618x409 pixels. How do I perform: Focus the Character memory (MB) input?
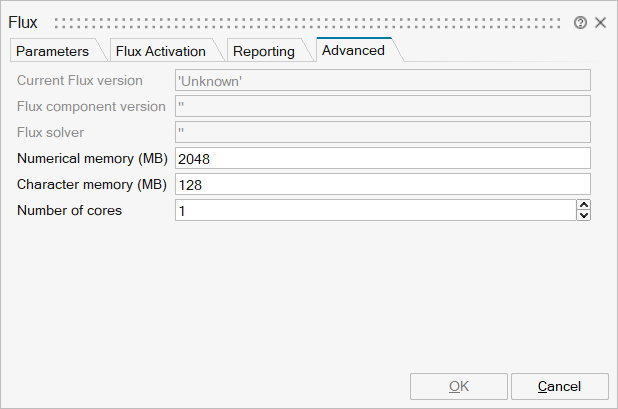(382, 184)
